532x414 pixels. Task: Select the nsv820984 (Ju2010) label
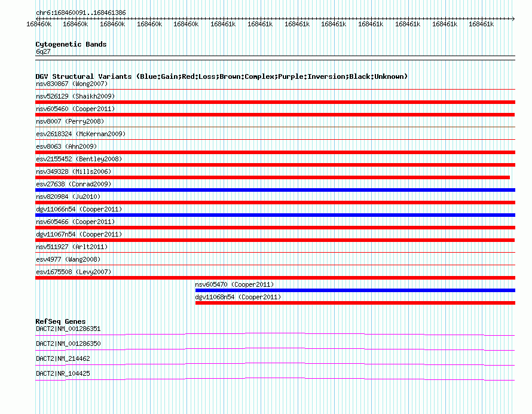point(68,197)
